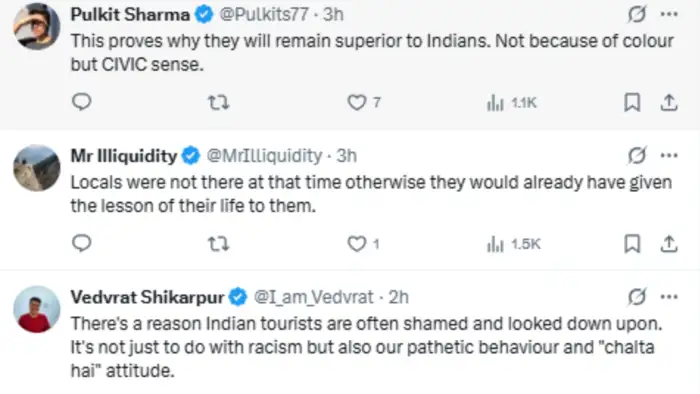Image resolution: width=700 pixels, height=394 pixels.
Task: Reply to Mr Illiquidity's tweet
Action: coord(82,244)
